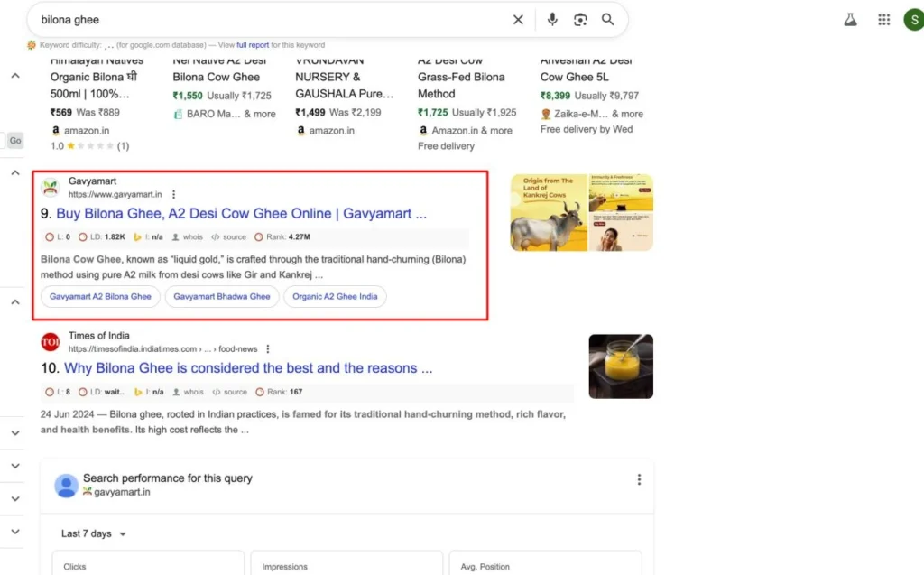Open Google Lens image search icon
The image size is (924, 575).
pyautogui.click(x=580, y=20)
